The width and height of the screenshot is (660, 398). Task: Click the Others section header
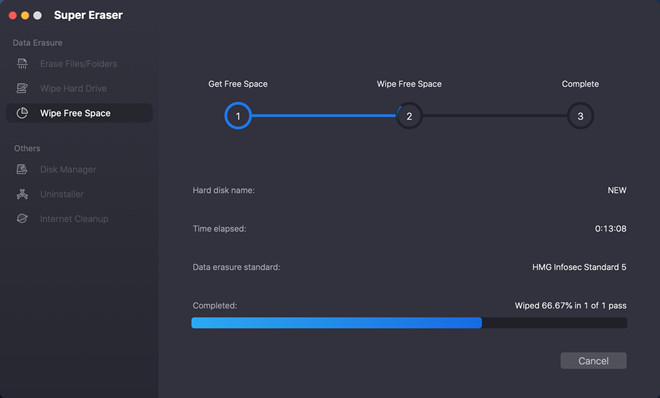tap(27, 149)
